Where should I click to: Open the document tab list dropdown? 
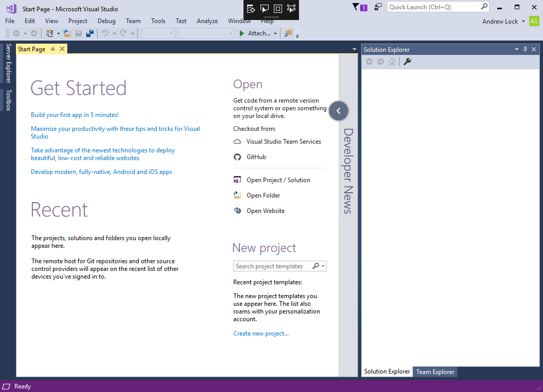click(x=354, y=49)
